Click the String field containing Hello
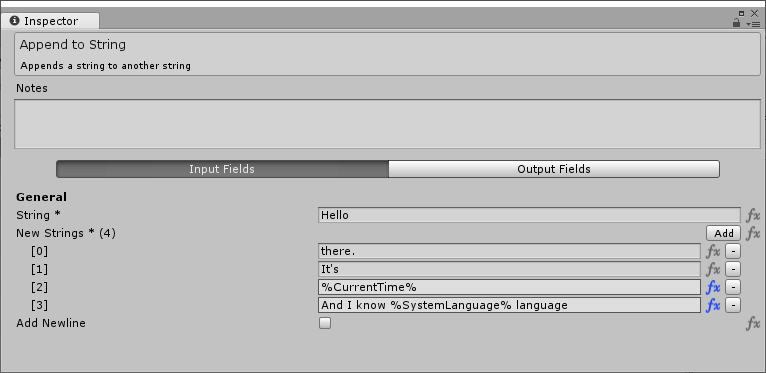The image size is (766, 373). [x=529, y=215]
